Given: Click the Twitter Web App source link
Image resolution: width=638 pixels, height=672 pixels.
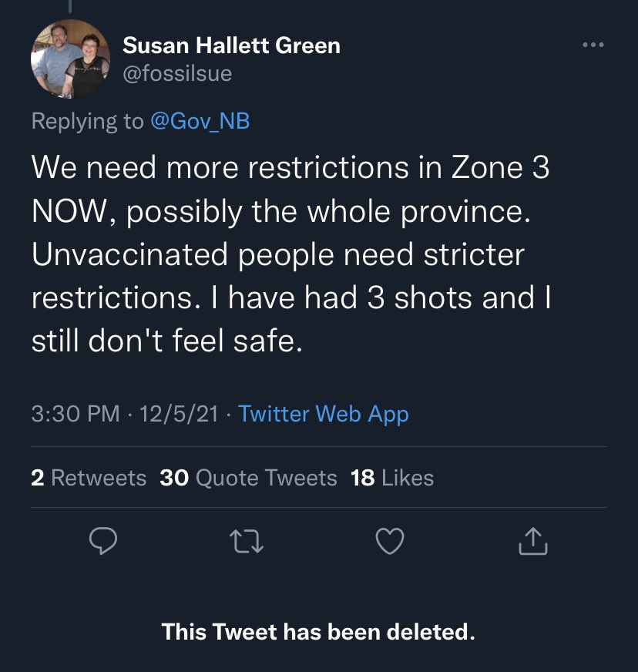Looking at the screenshot, I should (324, 414).
